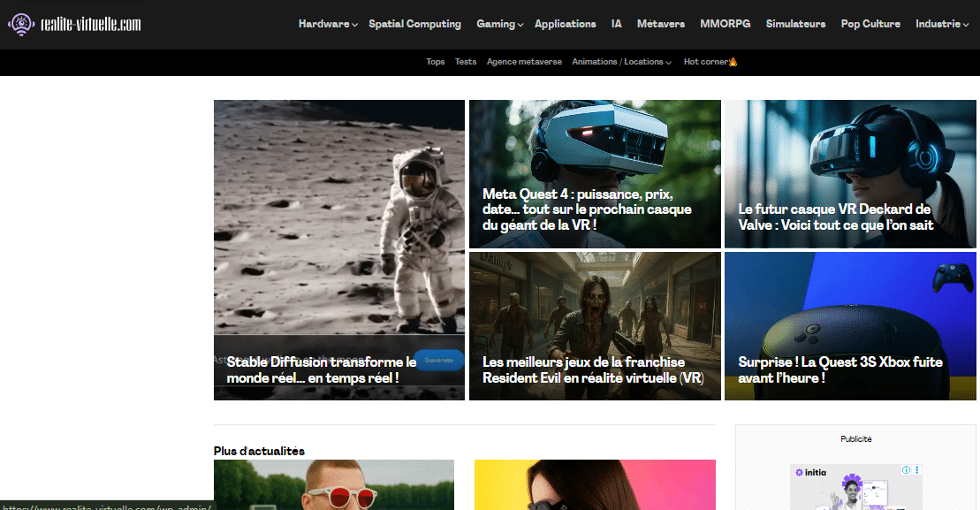
Task: Open the Gaming menu
Action: click(496, 24)
